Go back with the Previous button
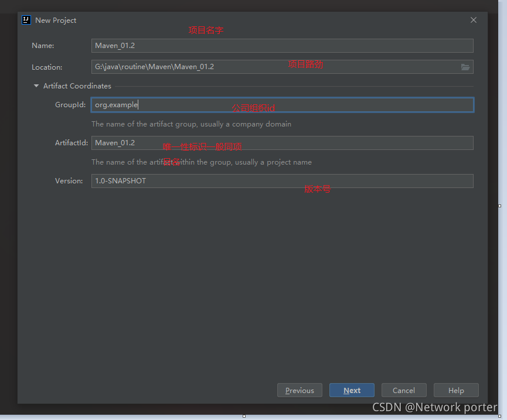The height and width of the screenshot is (420, 507). (x=300, y=390)
